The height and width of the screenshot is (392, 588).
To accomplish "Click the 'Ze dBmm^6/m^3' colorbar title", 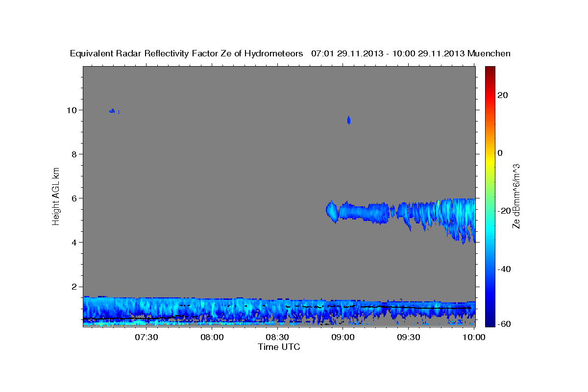I will pyautogui.click(x=516, y=196).
